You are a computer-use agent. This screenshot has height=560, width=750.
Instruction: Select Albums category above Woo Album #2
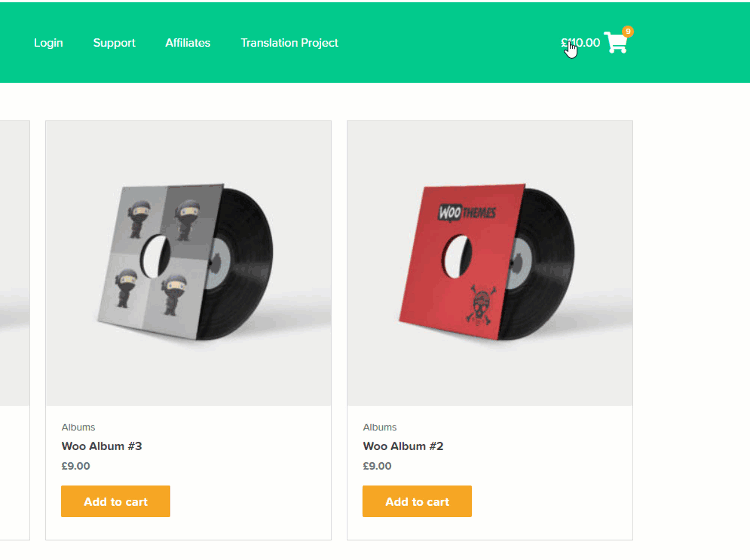pos(380,427)
